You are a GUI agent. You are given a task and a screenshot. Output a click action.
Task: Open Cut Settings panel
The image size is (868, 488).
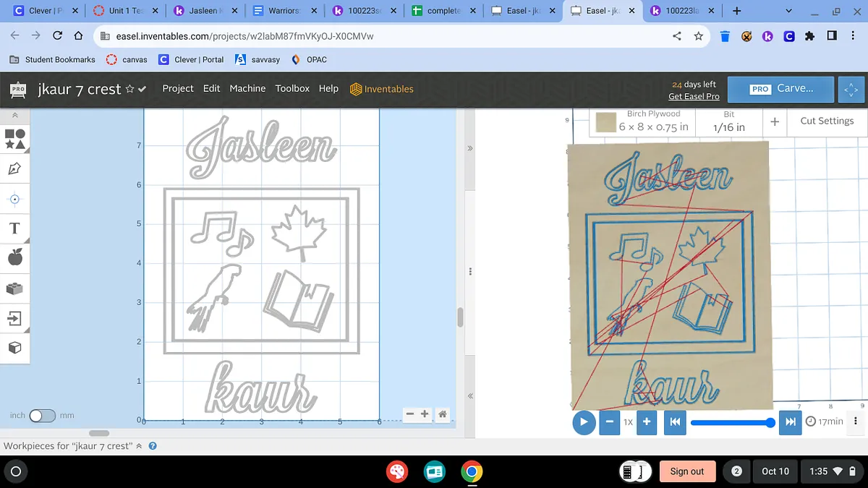point(827,121)
